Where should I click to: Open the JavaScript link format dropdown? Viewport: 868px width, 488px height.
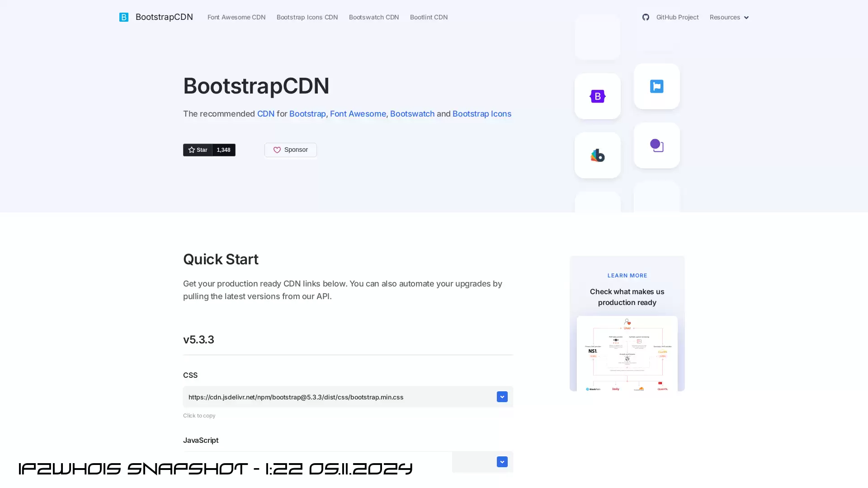pyautogui.click(x=502, y=462)
